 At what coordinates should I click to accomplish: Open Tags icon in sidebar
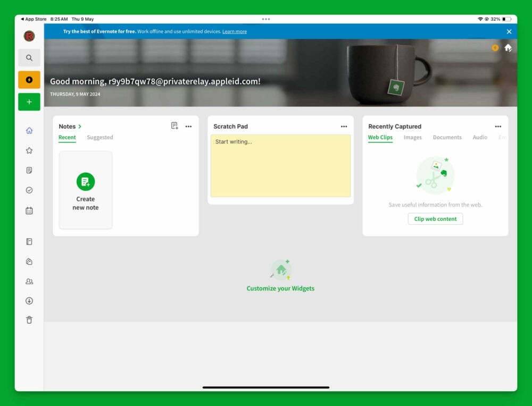(29, 261)
